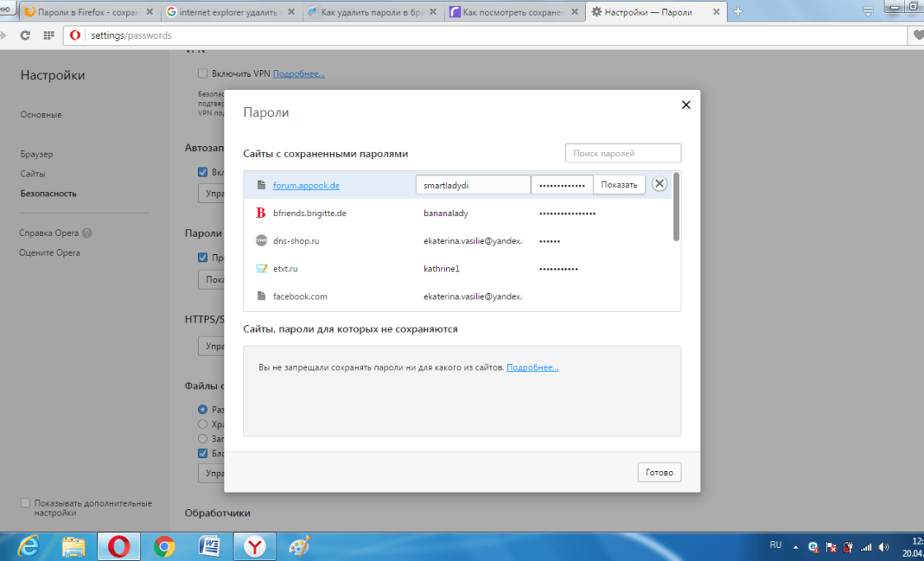Open Yandex Browser from taskbar

(255, 546)
